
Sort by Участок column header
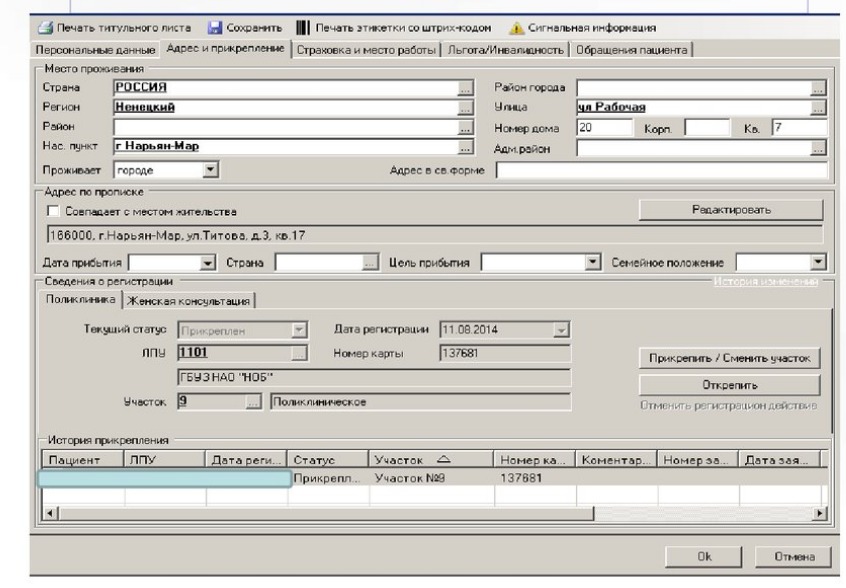pyautogui.click(x=430, y=459)
